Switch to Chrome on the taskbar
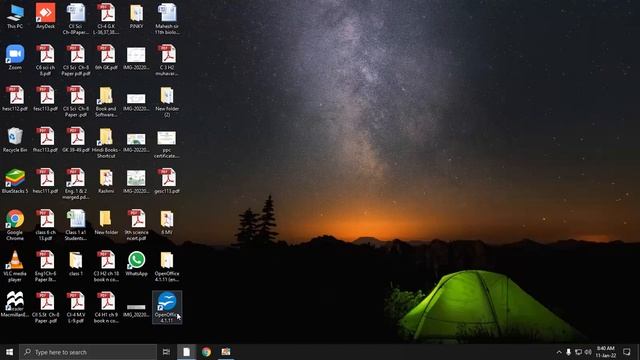Image resolution: width=640 pixels, height=360 pixels. [x=206, y=352]
